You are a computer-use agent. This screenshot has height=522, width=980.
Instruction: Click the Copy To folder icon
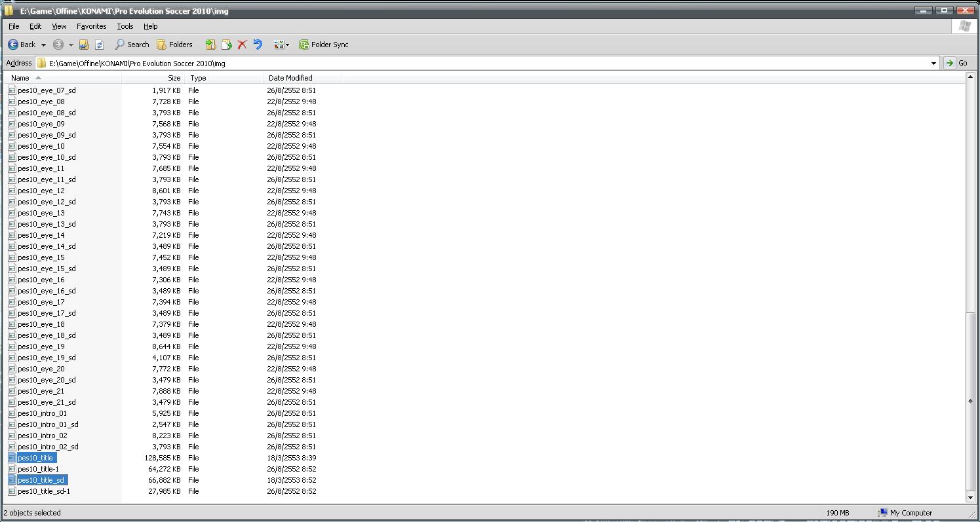(x=227, y=45)
